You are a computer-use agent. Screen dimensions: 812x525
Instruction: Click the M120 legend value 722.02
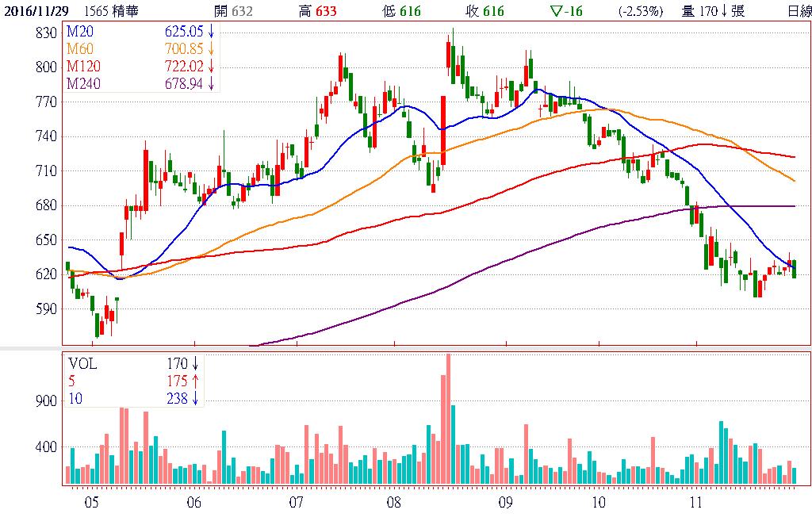pos(185,66)
